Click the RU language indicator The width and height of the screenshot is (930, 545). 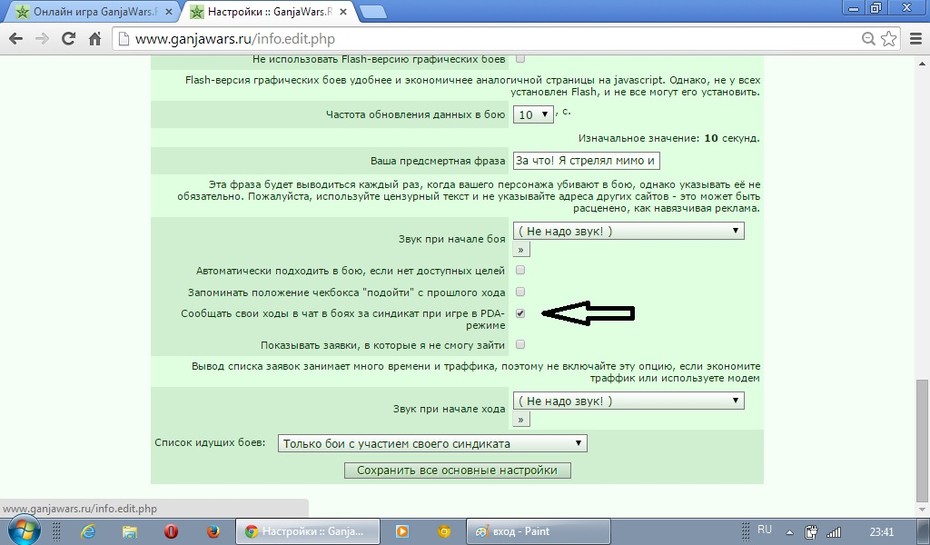(765, 530)
